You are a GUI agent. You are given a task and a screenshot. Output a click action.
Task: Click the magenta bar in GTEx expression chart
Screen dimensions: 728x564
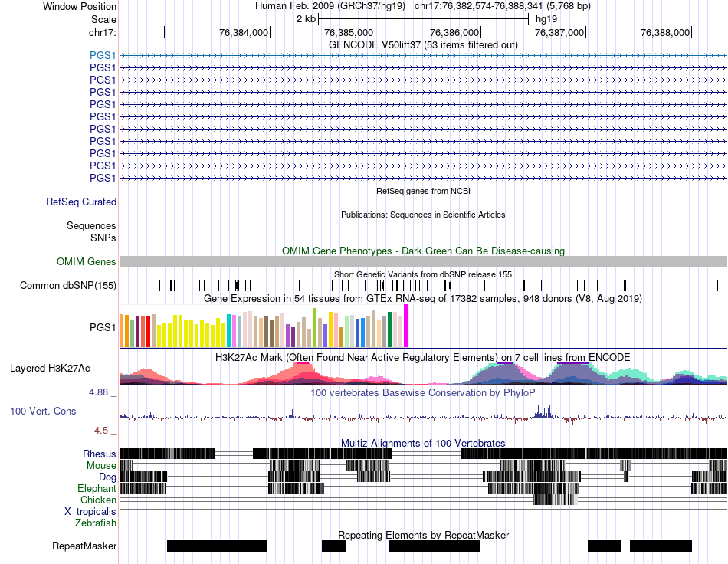point(406,326)
